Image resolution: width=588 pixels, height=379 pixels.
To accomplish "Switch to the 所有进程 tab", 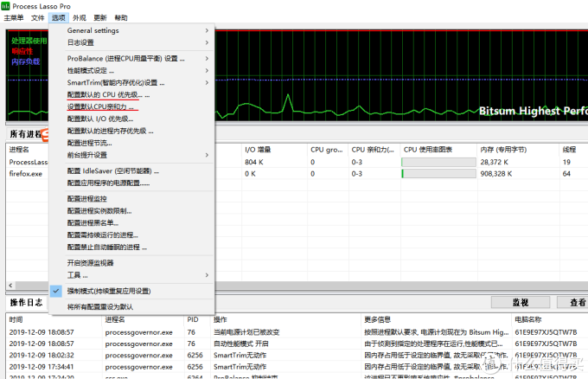I will tap(27, 134).
